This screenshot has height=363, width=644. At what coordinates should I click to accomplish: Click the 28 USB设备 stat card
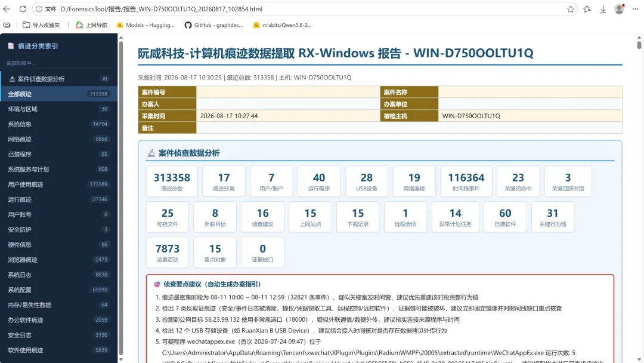click(367, 181)
